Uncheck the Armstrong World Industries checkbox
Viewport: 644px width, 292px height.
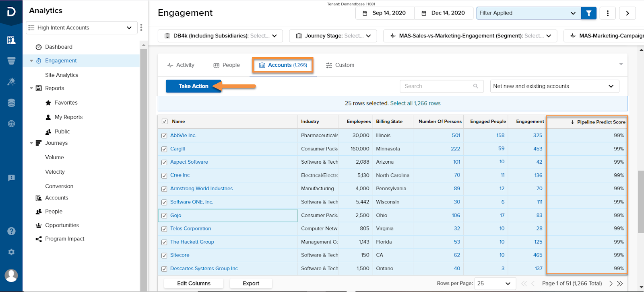164,189
